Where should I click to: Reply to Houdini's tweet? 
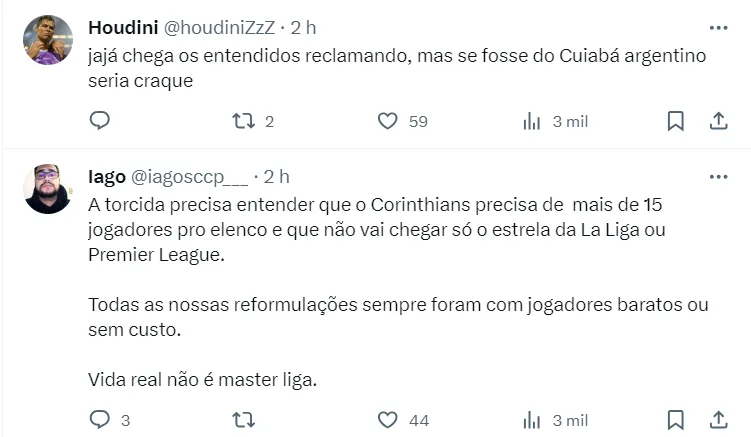(100, 121)
